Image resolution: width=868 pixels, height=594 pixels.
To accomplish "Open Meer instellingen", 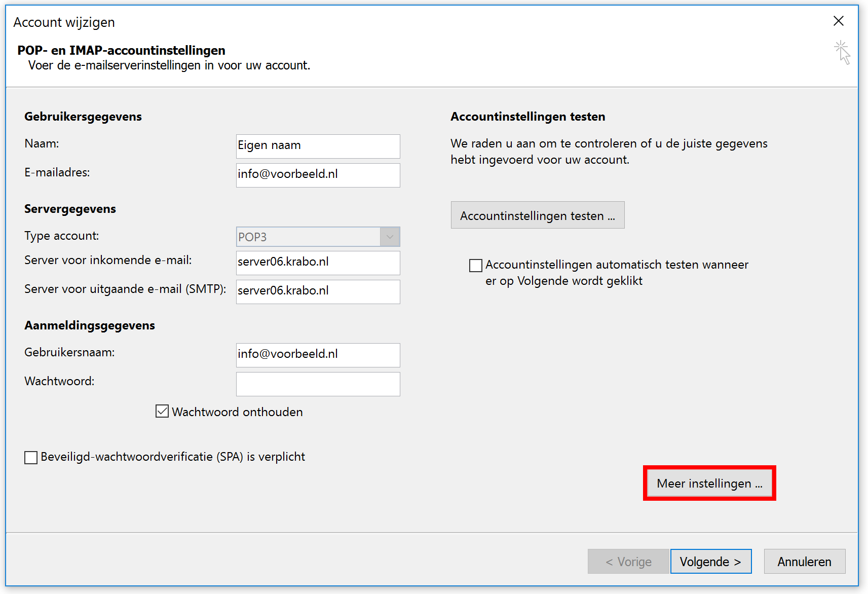I will click(709, 484).
